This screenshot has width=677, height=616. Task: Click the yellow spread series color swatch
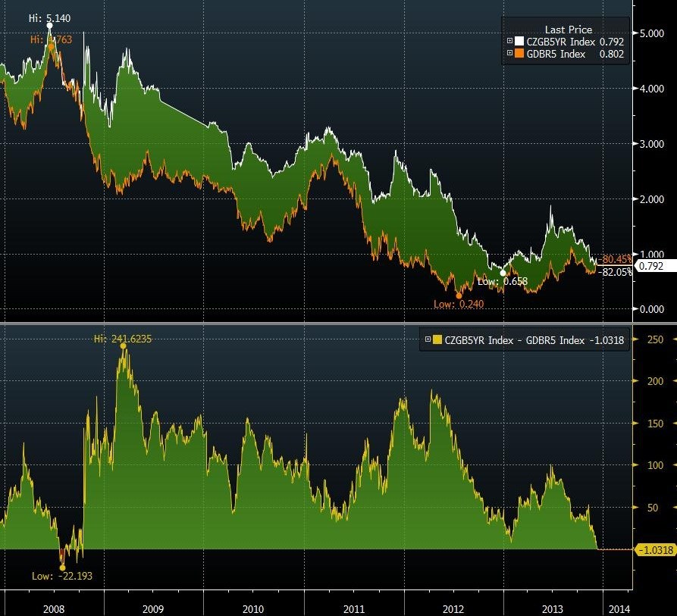[437, 340]
